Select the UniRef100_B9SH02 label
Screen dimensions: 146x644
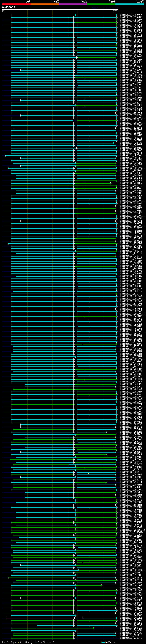pos(131,55)
